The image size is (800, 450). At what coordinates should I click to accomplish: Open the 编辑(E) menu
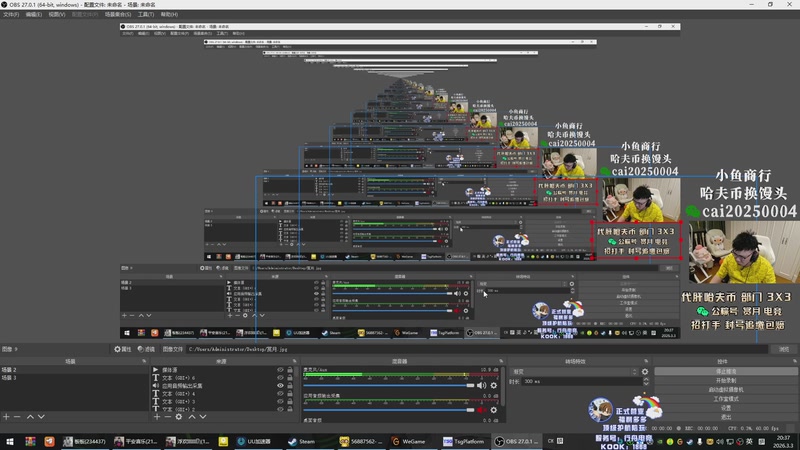click(x=34, y=14)
